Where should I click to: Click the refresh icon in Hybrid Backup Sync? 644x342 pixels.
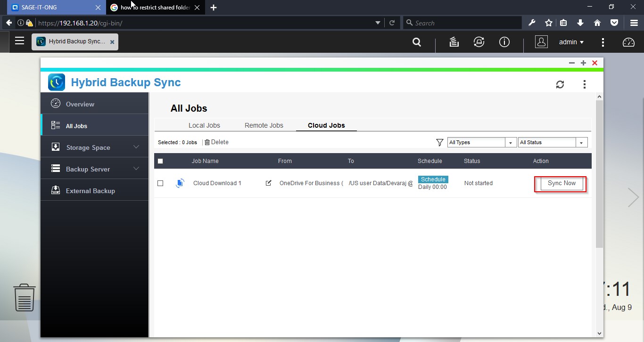[560, 84]
